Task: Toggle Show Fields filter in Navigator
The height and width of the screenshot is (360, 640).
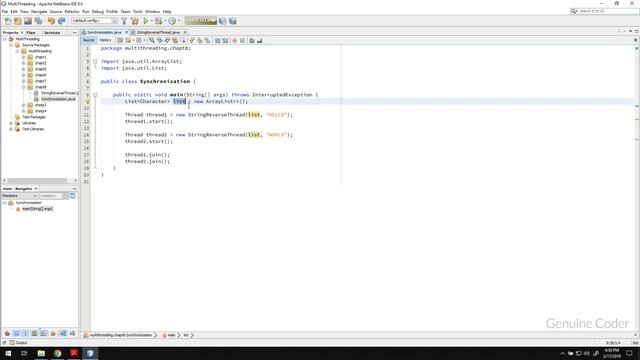Action: click(16, 333)
